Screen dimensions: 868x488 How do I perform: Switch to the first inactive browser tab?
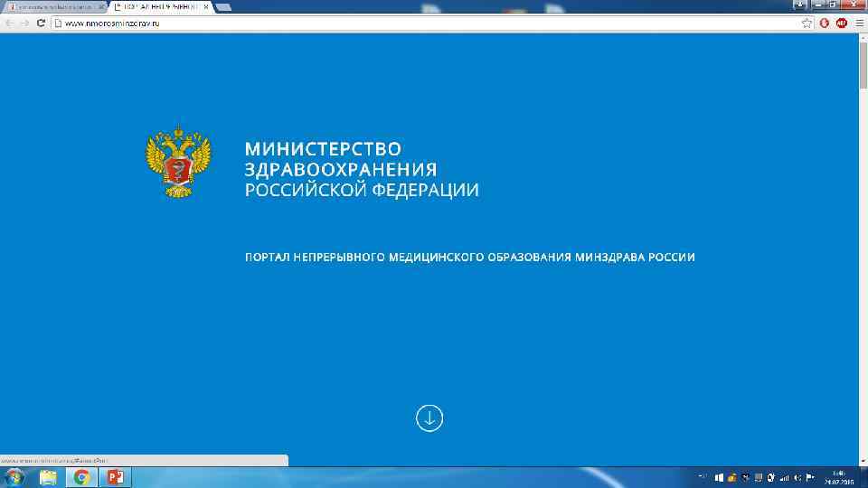point(53,7)
